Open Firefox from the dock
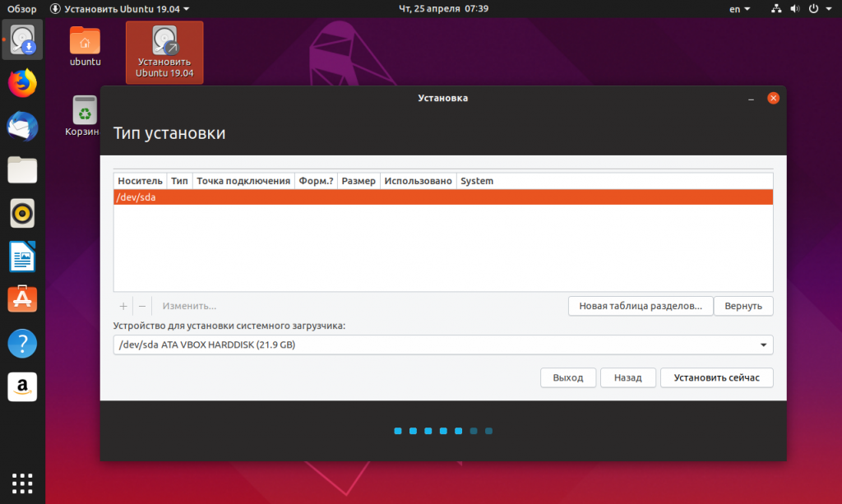Image resolution: width=842 pixels, height=504 pixels. click(x=22, y=83)
